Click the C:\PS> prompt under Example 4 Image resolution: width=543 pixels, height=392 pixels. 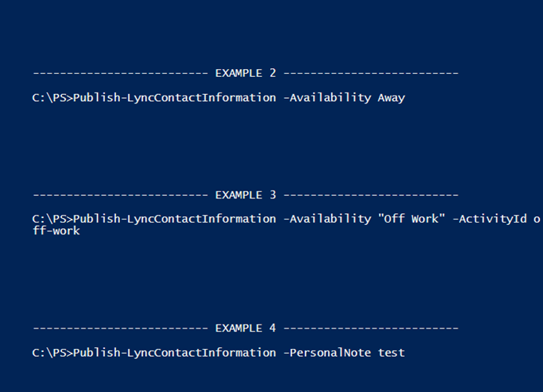pyautogui.click(x=52, y=353)
